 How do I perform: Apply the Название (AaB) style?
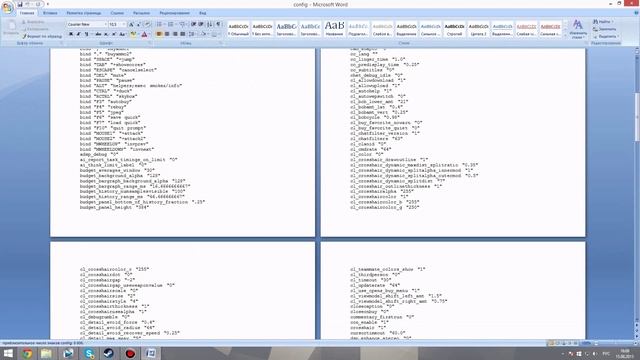point(334,29)
